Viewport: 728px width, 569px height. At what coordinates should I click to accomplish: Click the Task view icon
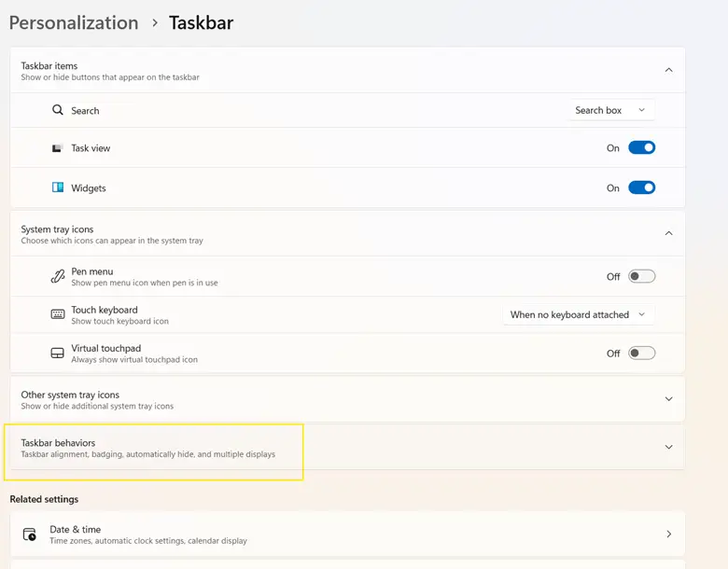click(57, 148)
